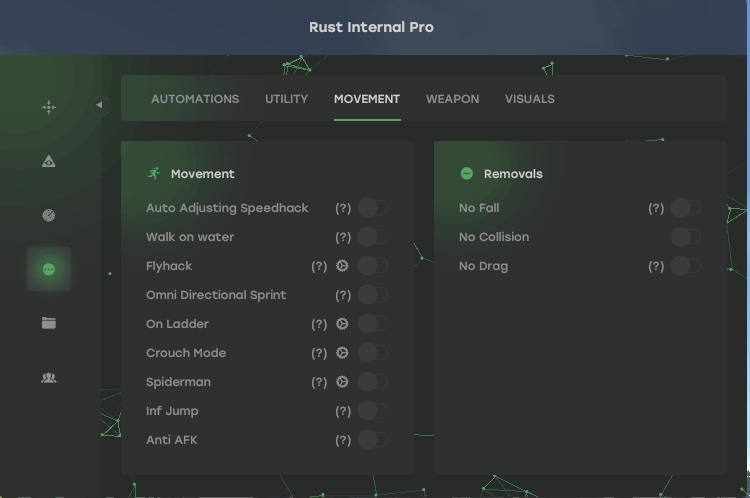Show help (?) for Omni Directional Sprint
The width and height of the screenshot is (750, 498).
(343, 295)
